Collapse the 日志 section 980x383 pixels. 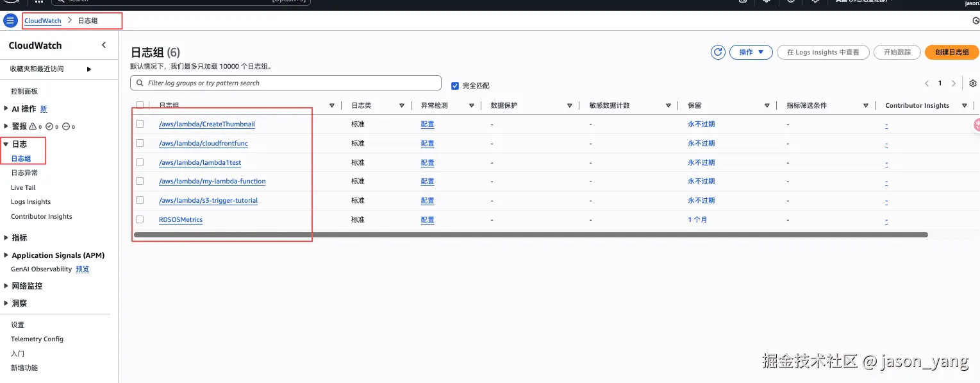point(6,144)
